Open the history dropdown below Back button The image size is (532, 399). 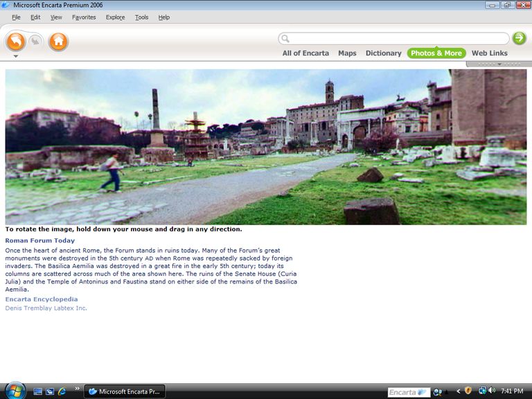coord(16,57)
